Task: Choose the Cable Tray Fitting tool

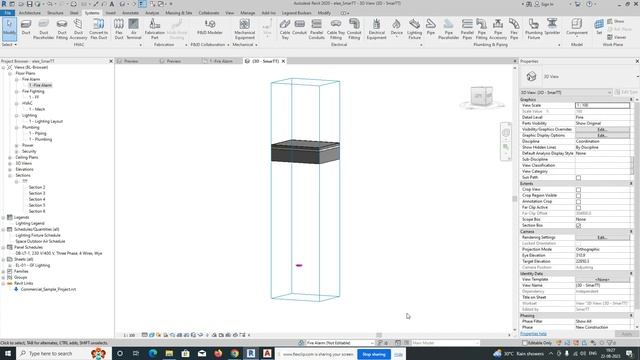Action: point(336,29)
